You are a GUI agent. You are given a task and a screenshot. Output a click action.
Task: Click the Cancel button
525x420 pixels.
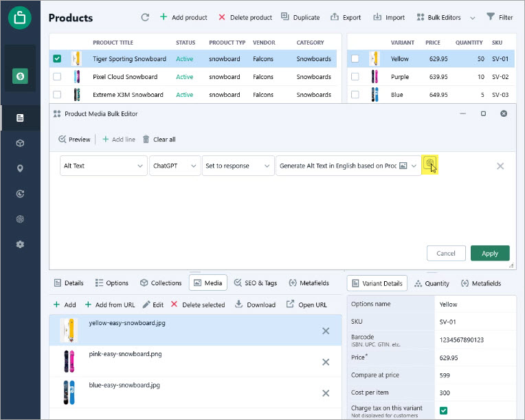pos(446,253)
